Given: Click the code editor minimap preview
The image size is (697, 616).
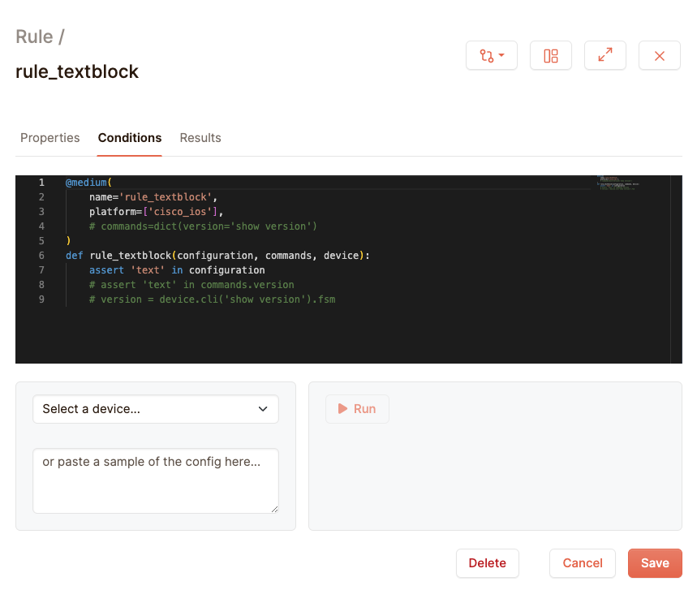Looking at the screenshot, I should [x=618, y=182].
